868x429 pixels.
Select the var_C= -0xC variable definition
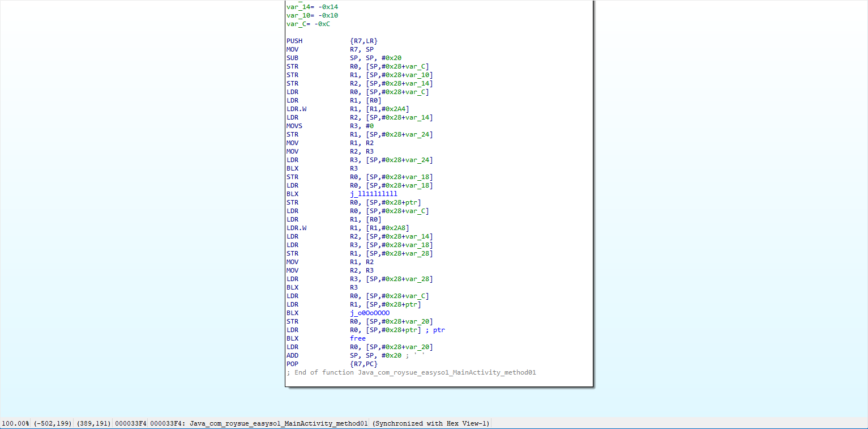click(308, 24)
